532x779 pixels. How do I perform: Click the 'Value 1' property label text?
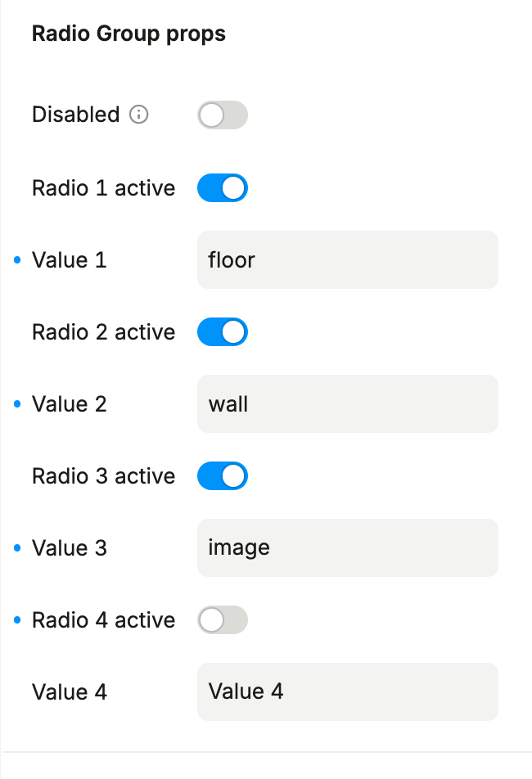(69, 260)
